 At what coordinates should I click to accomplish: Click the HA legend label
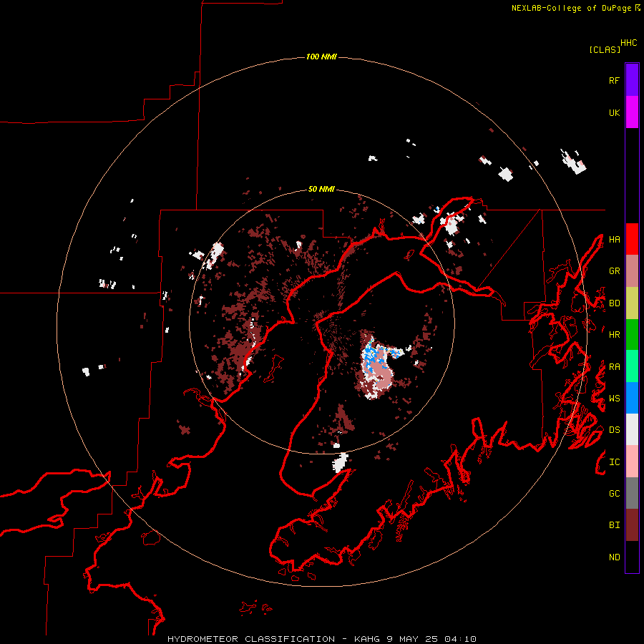click(x=614, y=240)
